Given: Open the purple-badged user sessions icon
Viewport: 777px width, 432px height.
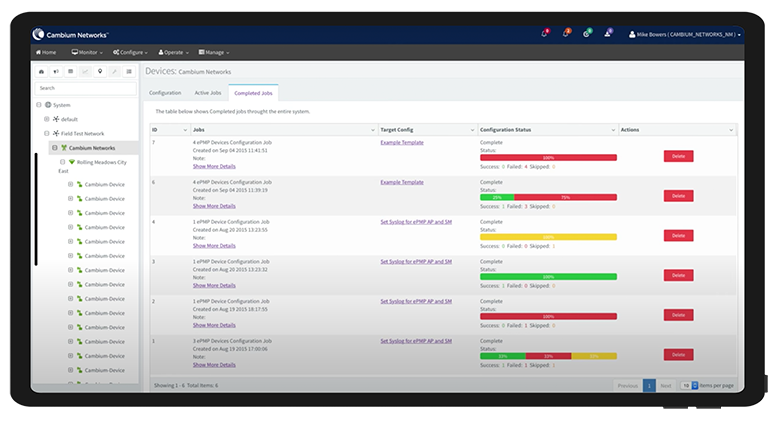Looking at the screenshot, I should tap(608, 33).
